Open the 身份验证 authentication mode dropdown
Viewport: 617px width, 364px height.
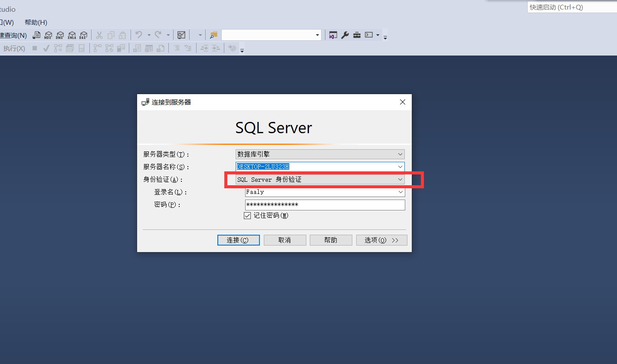pos(400,179)
